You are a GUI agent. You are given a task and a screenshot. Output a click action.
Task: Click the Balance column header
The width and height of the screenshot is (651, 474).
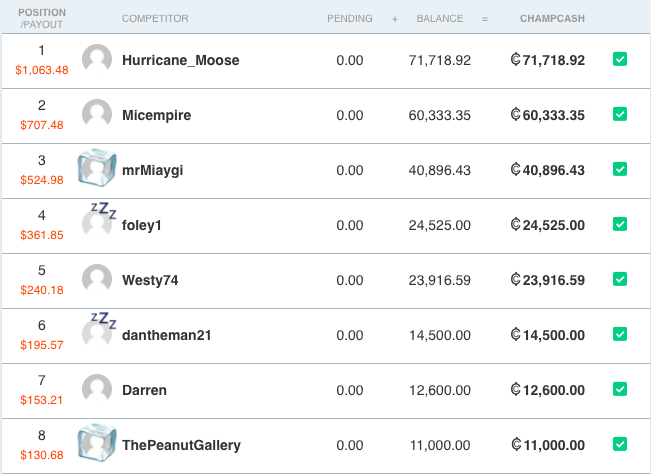[x=440, y=19]
